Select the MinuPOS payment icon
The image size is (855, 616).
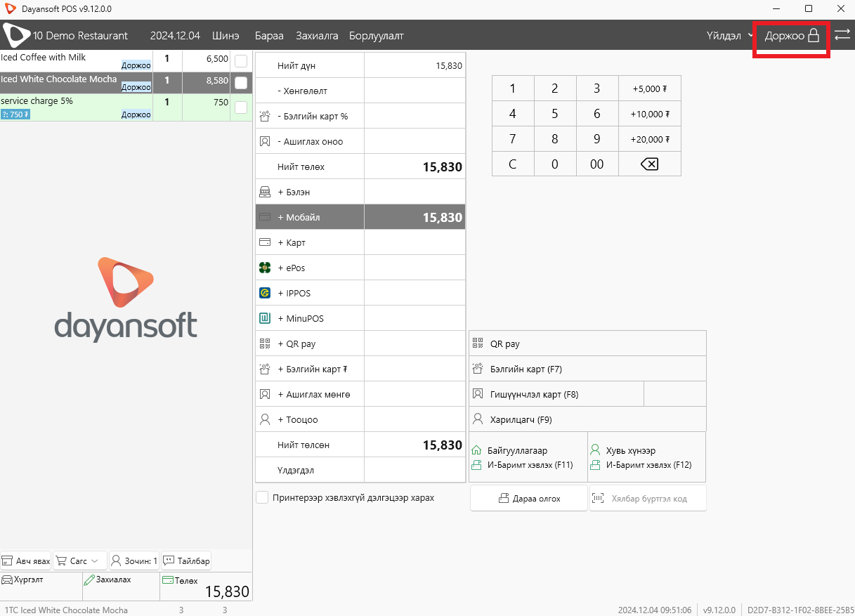click(265, 318)
